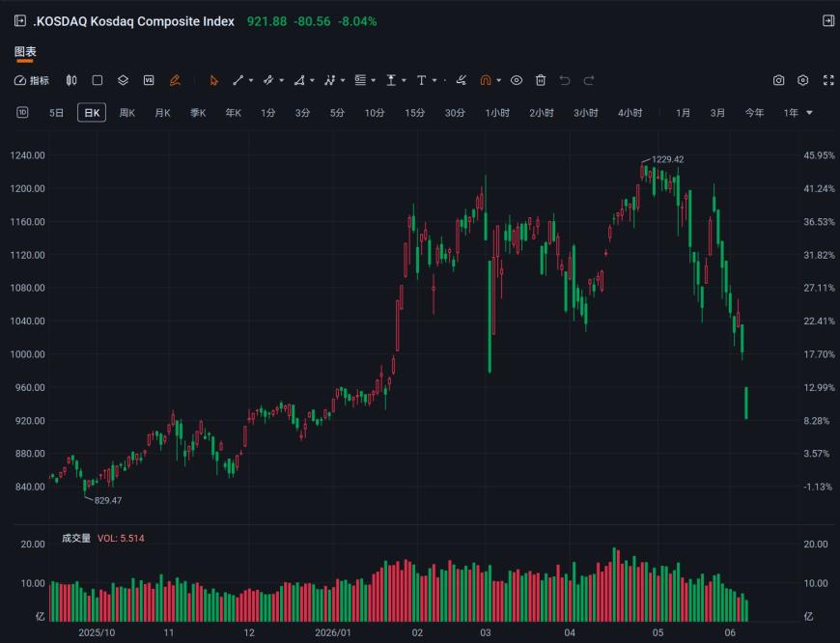Toggle drawings visibility eye icon
The height and width of the screenshot is (643, 840).
[x=517, y=80]
